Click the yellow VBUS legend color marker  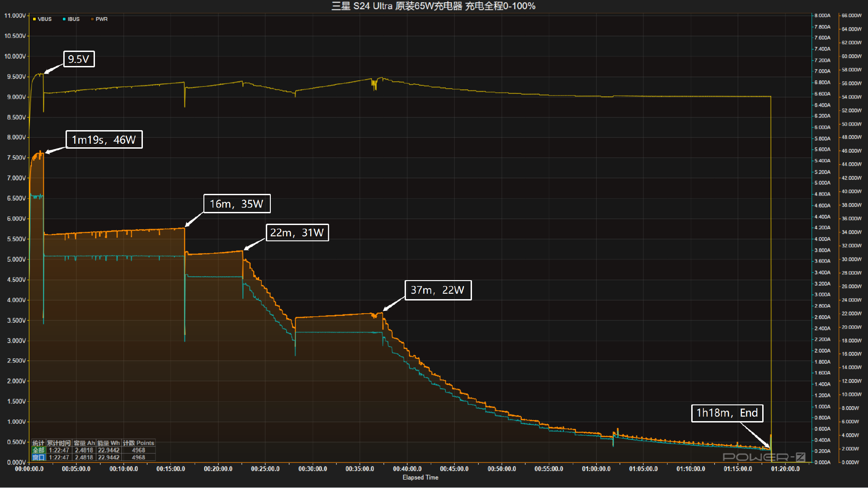coord(34,19)
